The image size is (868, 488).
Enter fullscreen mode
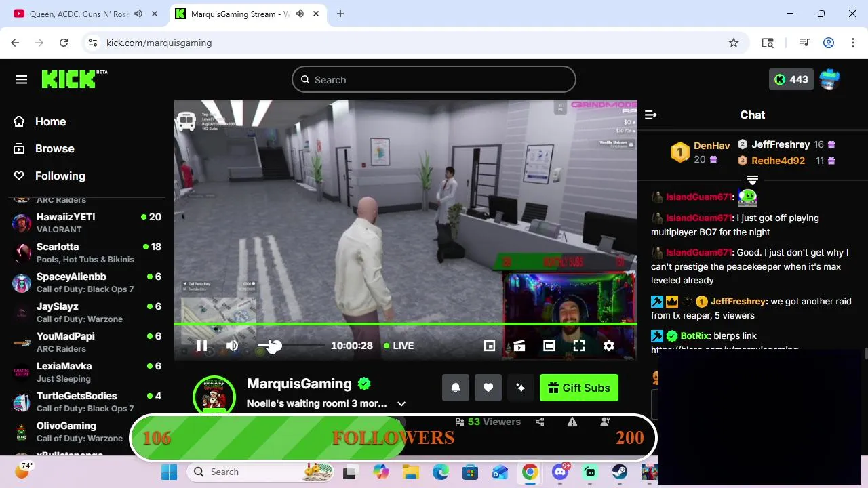coord(579,346)
